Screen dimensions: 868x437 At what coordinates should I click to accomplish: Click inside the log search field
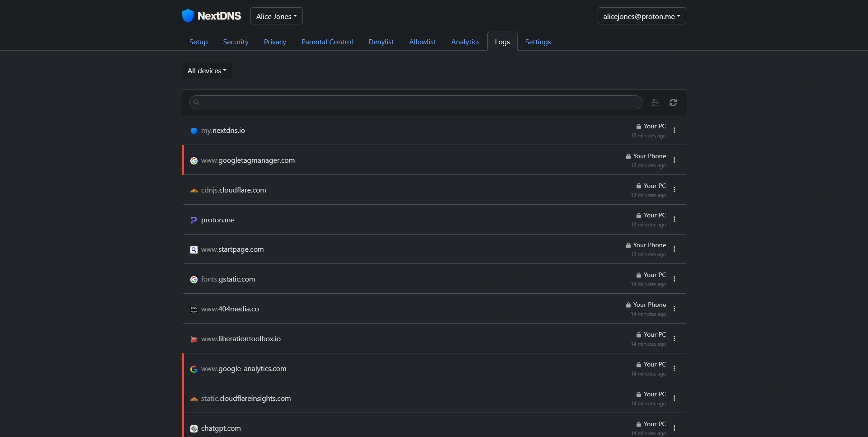[x=407, y=102]
